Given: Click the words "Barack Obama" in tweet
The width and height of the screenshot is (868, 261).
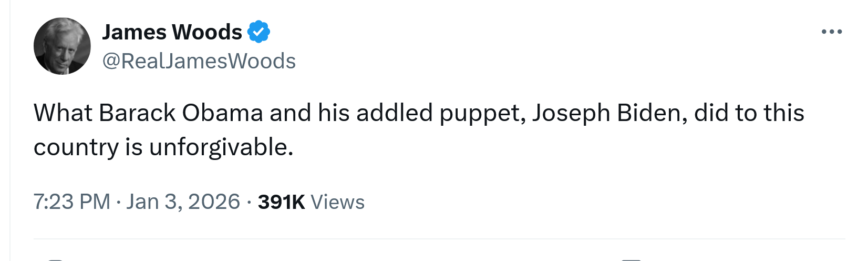Looking at the screenshot, I should click(180, 113).
